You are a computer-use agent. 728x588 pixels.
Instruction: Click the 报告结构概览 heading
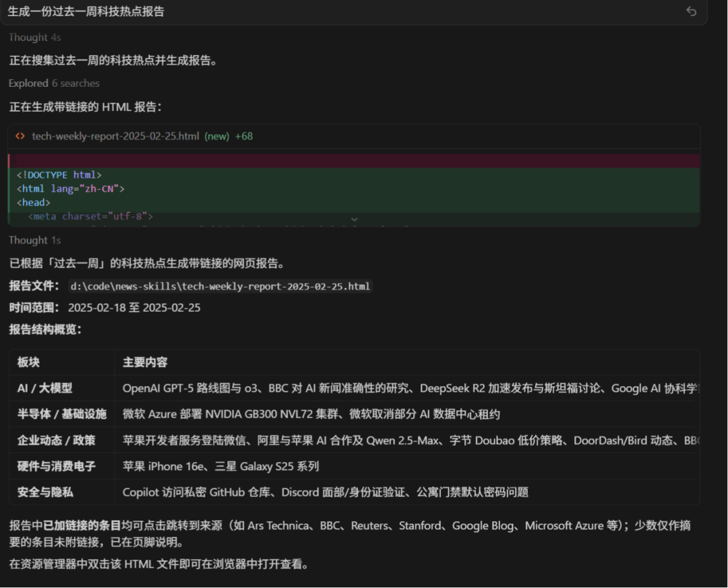point(46,330)
